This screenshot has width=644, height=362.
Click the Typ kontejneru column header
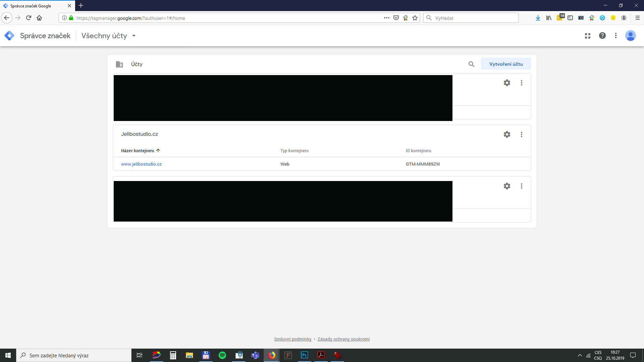[294, 150]
